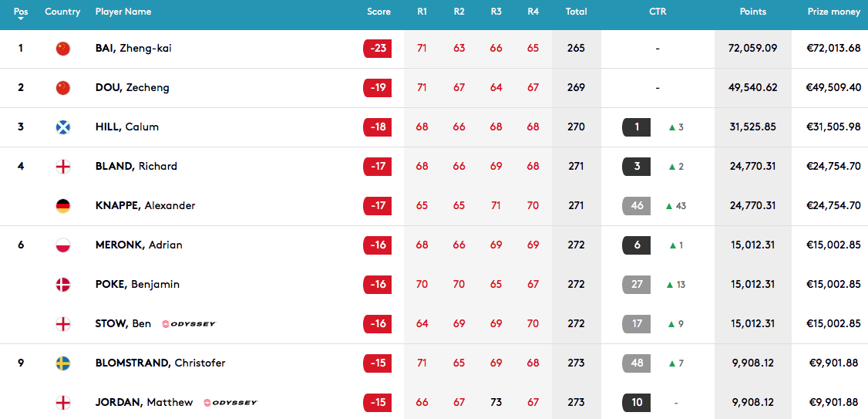Image resolution: width=868 pixels, height=419 pixels.
Task: Select the Points column header
Action: click(x=753, y=12)
